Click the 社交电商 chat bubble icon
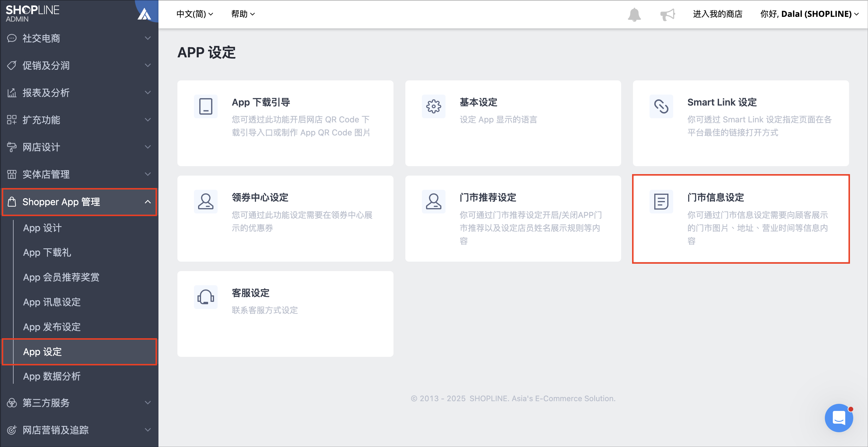 12,38
